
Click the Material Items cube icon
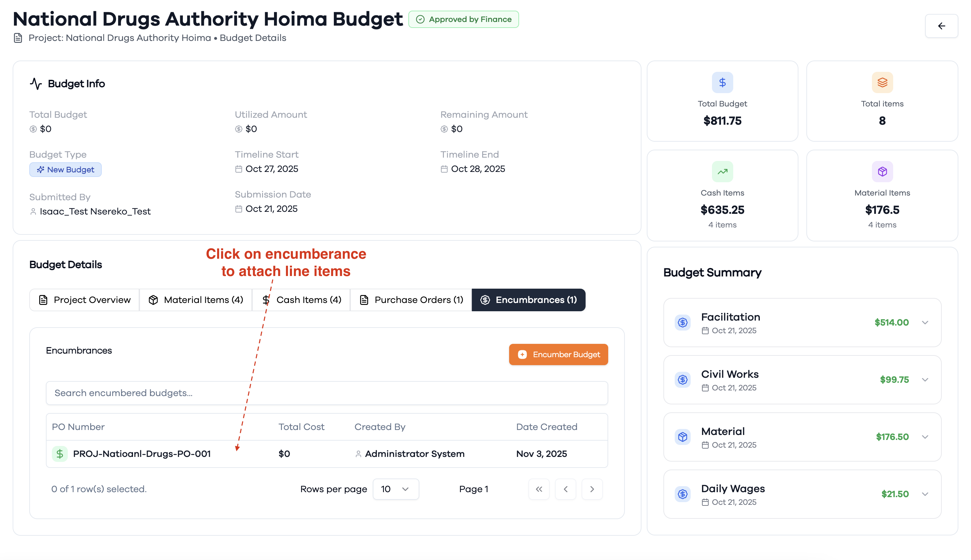tap(882, 172)
